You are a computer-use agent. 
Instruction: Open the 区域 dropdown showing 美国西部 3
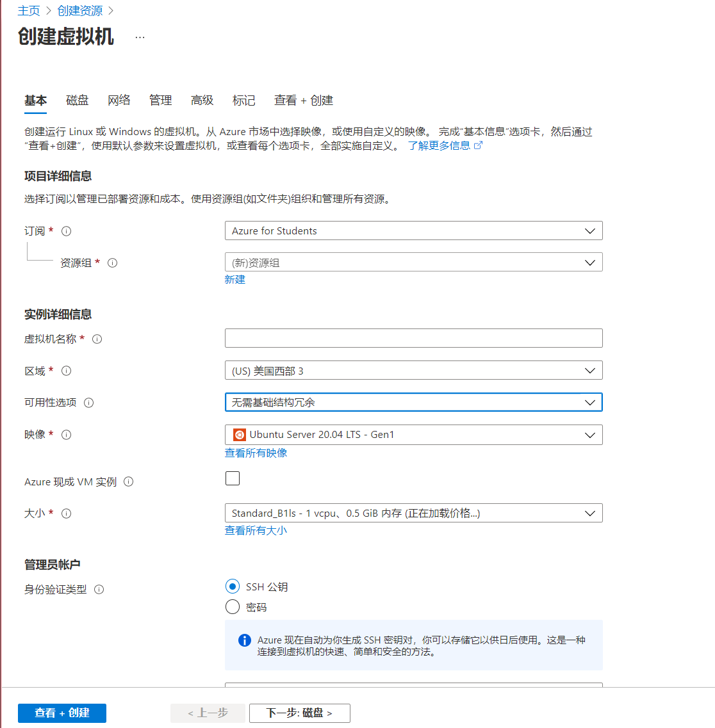tap(413, 371)
